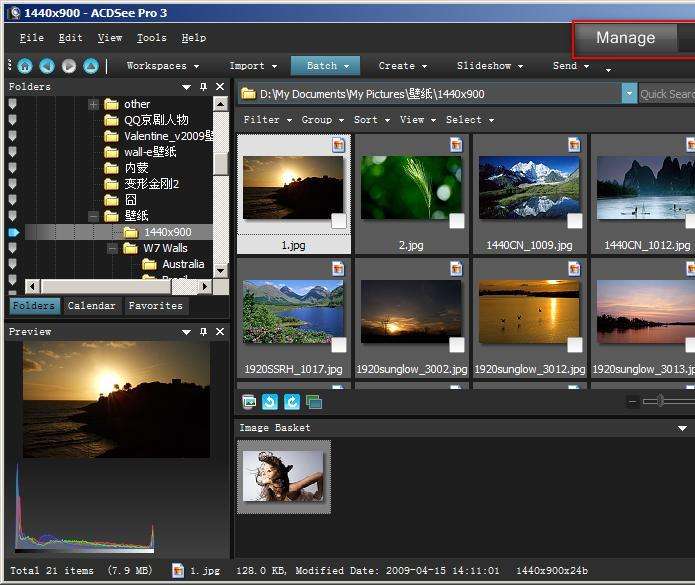695x585 pixels.
Task: Open the File menu
Action: (31, 38)
